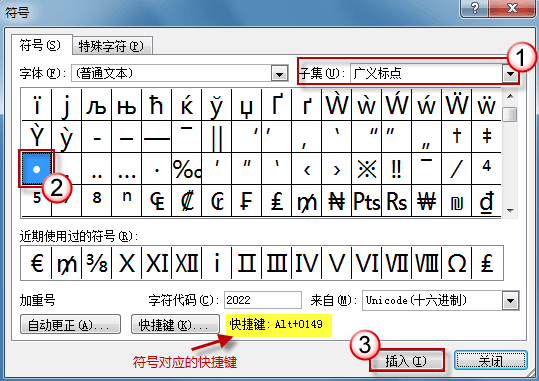Click the title bar help ? button
The image size is (539, 381).
[x=474, y=8]
